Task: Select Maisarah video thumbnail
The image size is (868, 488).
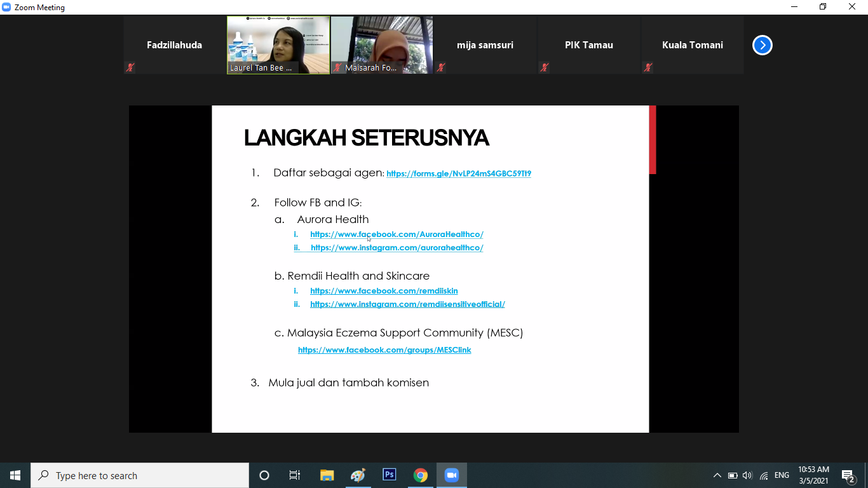Action: pos(382,45)
